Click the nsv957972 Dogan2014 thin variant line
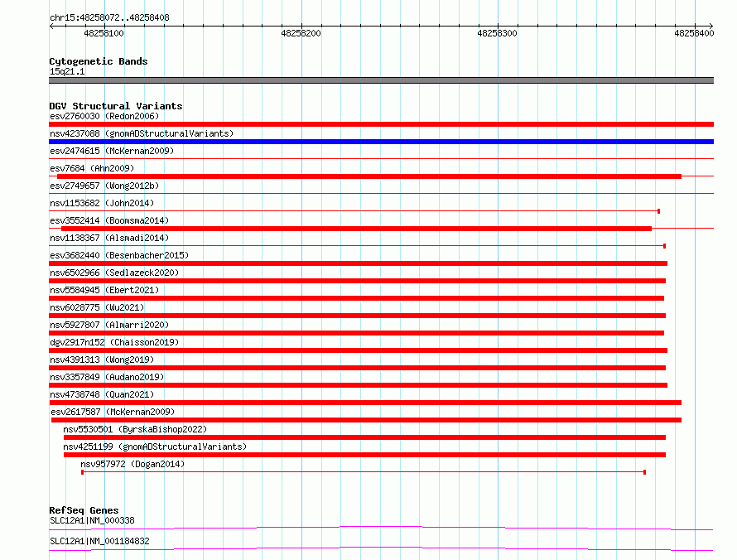Image resolution: width=737 pixels, height=560 pixels. click(x=364, y=472)
